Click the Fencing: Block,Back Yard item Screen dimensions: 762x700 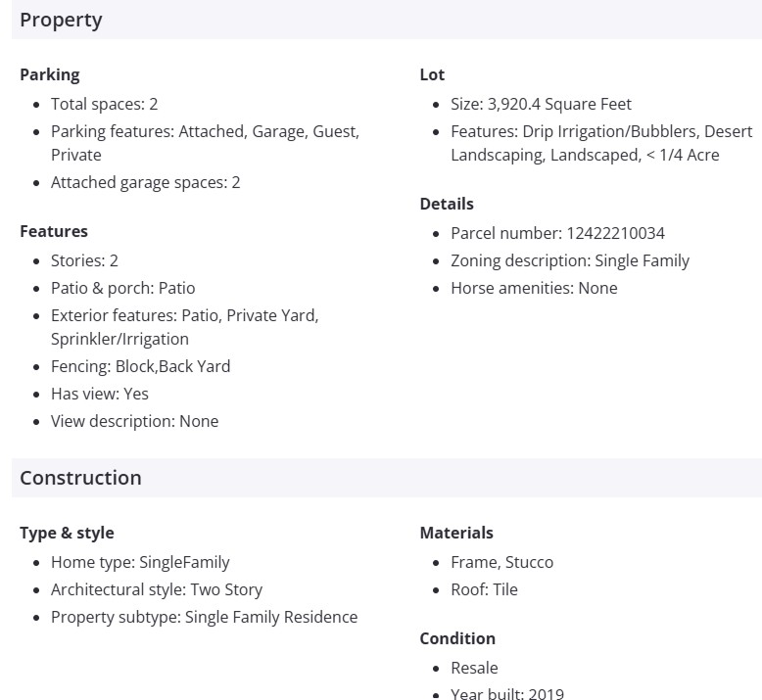click(x=141, y=366)
